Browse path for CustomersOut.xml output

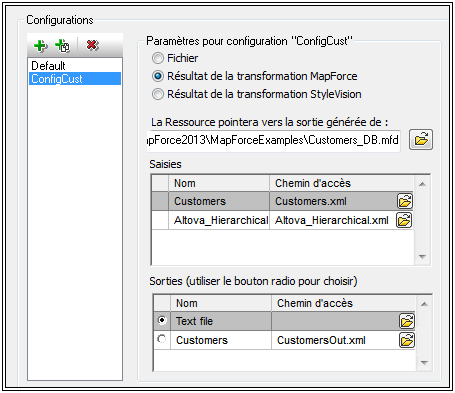[x=407, y=340]
